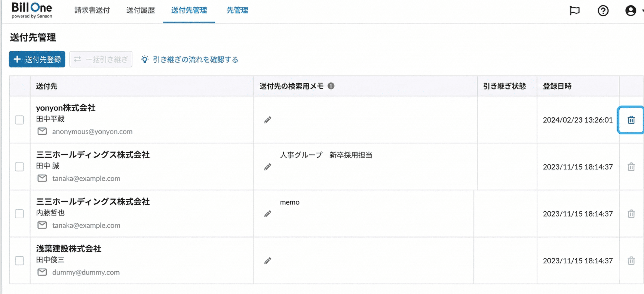The width and height of the screenshot is (644, 294).
Task: Edit memo for 内藤哲也 with pencil icon
Action: point(267,214)
